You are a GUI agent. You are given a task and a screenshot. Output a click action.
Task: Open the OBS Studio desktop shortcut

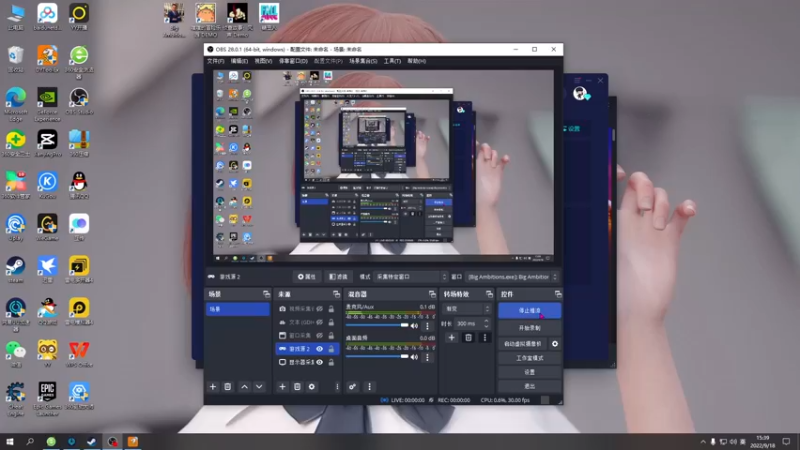click(79, 101)
